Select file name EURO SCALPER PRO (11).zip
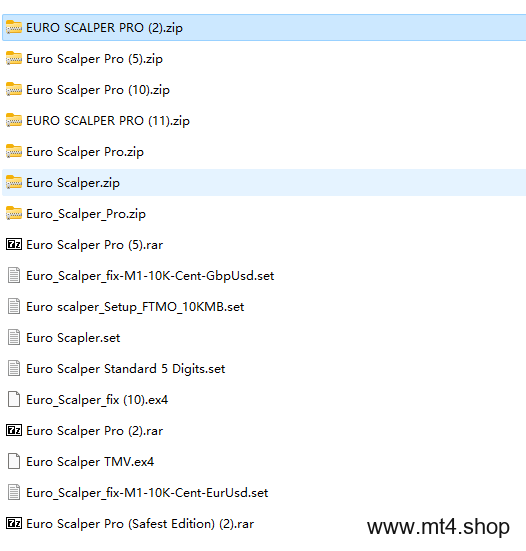526x551 pixels. click(x=108, y=121)
